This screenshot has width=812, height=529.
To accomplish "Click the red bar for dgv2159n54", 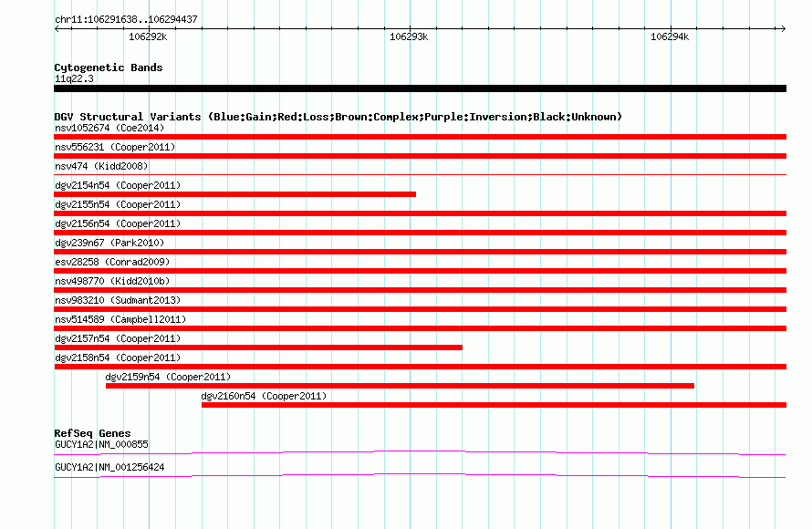I will [400, 386].
